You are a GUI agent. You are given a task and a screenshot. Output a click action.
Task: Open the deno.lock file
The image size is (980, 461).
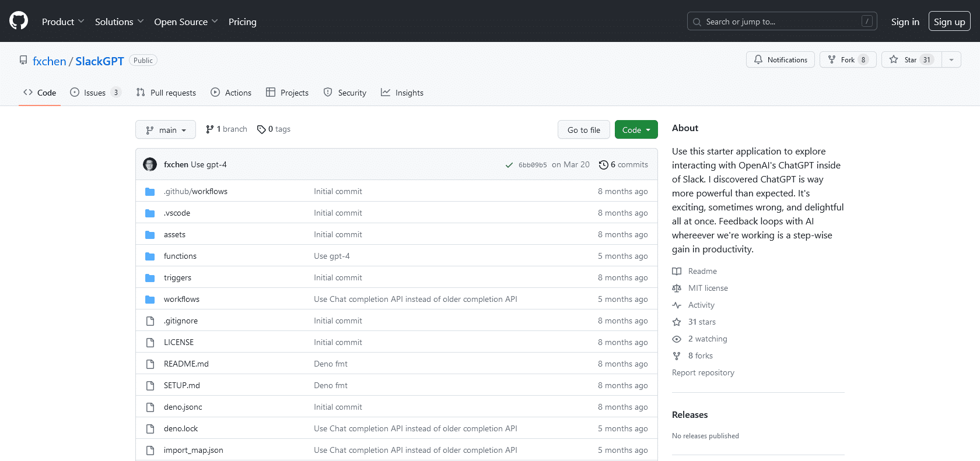click(x=181, y=428)
